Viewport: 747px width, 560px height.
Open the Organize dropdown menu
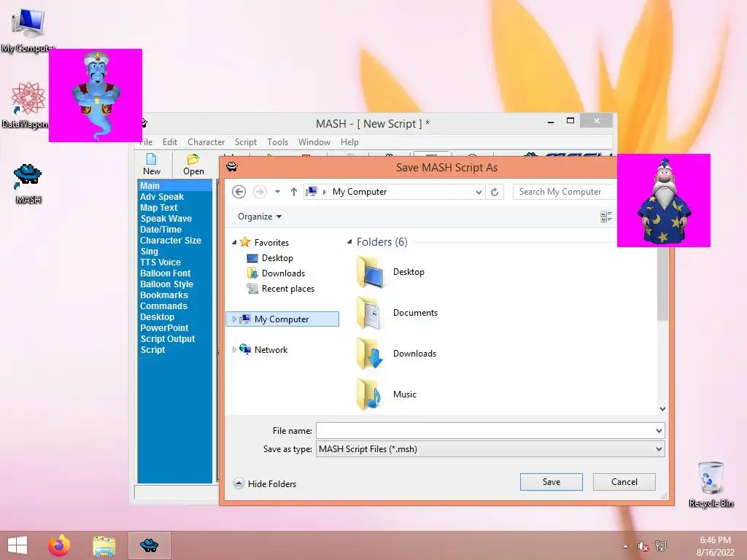coord(260,217)
